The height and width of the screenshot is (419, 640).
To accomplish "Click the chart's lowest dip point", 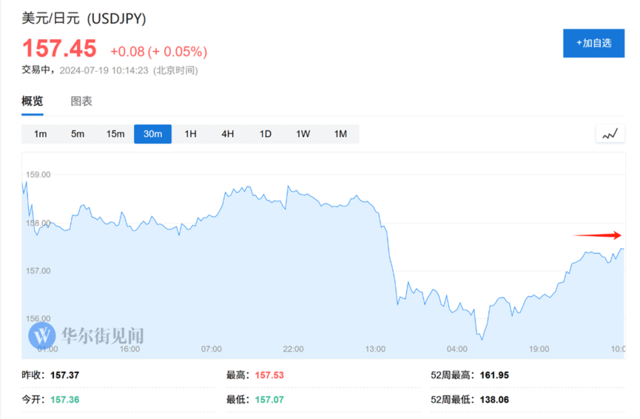I will tap(482, 339).
